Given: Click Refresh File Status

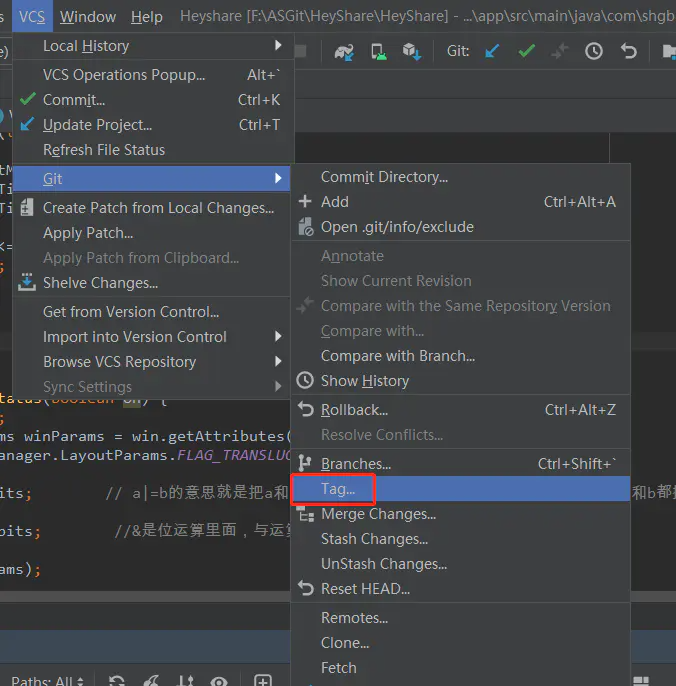Looking at the screenshot, I should click(x=152, y=150).
